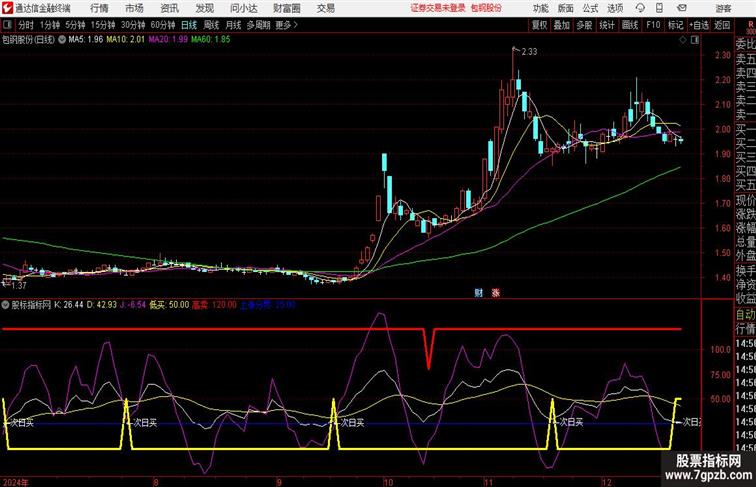The height and width of the screenshot is (487, 756).
Task: Click the 标记 mark button
Action: click(x=675, y=25)
